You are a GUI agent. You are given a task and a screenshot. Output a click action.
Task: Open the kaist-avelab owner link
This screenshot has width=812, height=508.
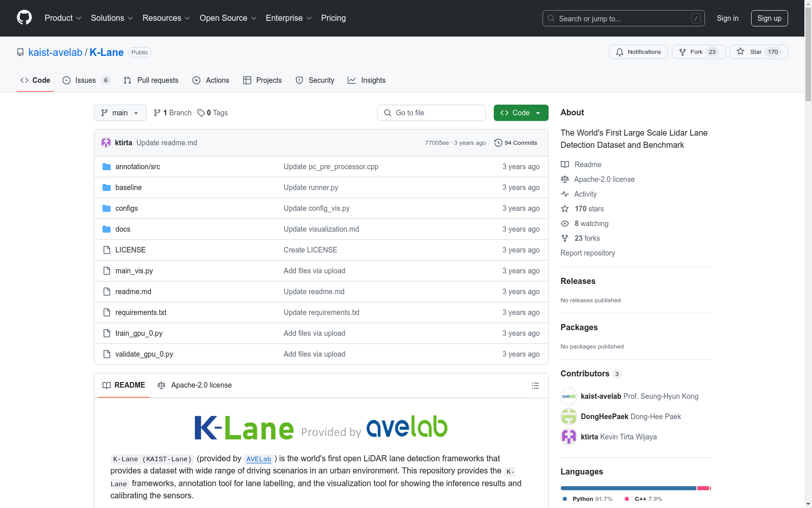pyautogui.click(x=55, y=52)
